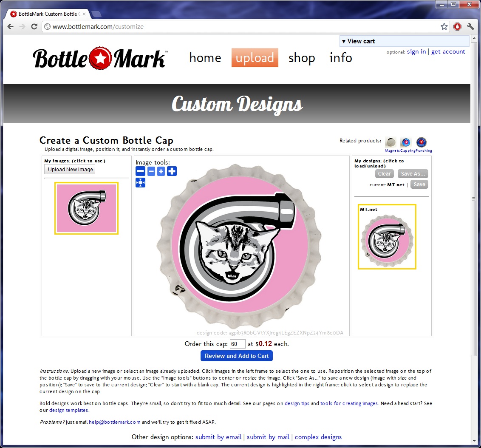Click the $0.12 price text
Viewport: 481px width, 448px height.
263,344
